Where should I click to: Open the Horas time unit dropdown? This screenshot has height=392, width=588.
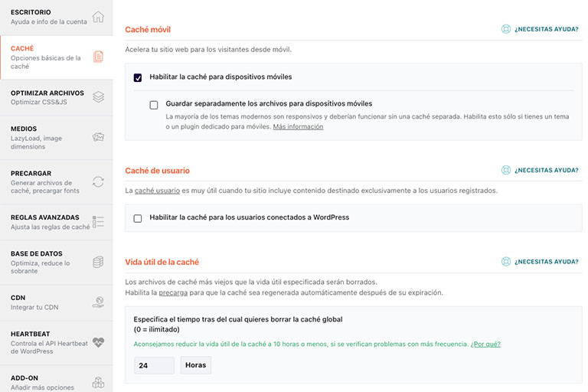[196, 365]
